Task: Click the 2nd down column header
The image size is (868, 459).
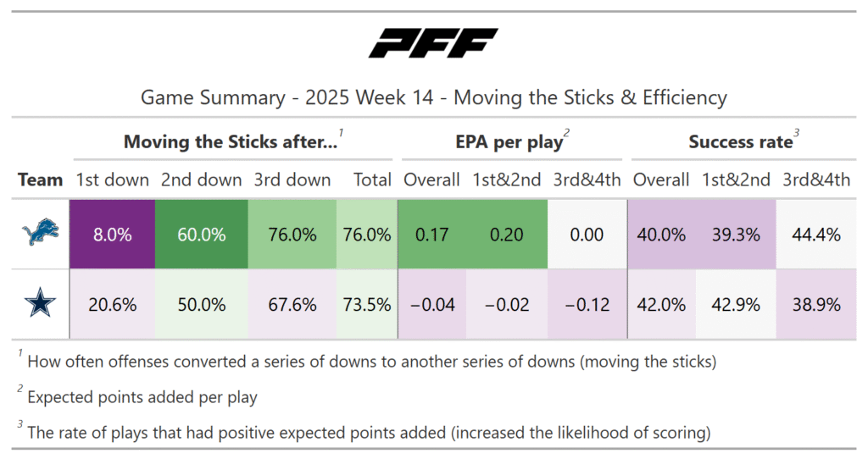Action: [201, 180]
